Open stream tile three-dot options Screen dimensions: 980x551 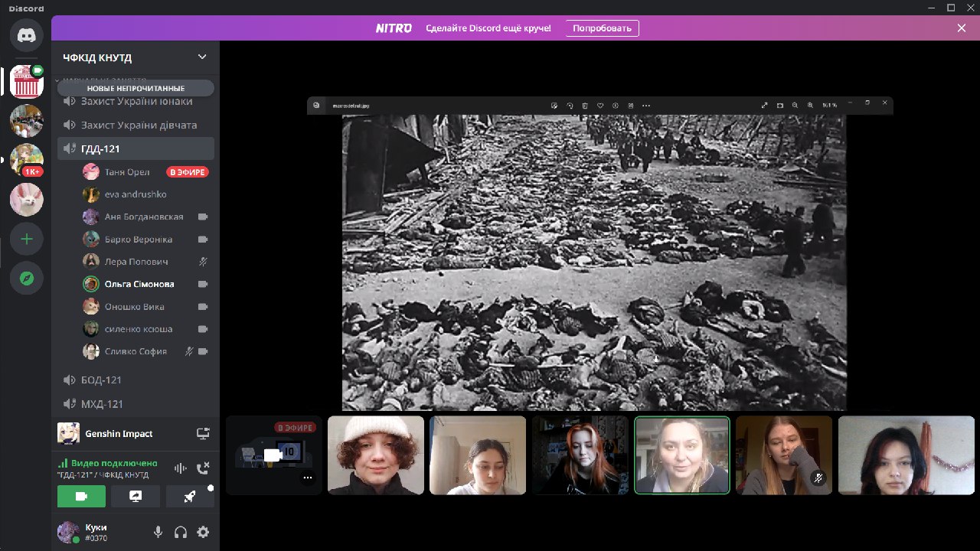pyautogui.click(x=308, y=478)
